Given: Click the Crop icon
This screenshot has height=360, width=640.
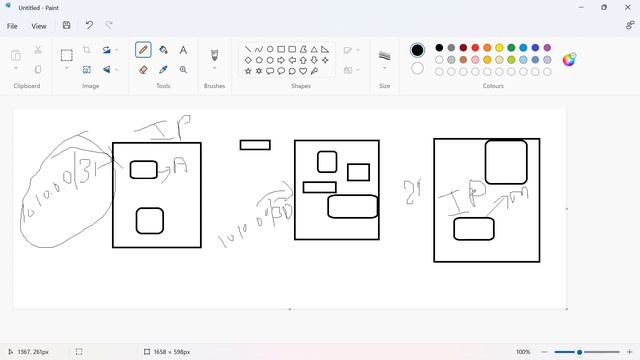Looking at the screenshot, I should pyautogui.click(x=87, y=50).
